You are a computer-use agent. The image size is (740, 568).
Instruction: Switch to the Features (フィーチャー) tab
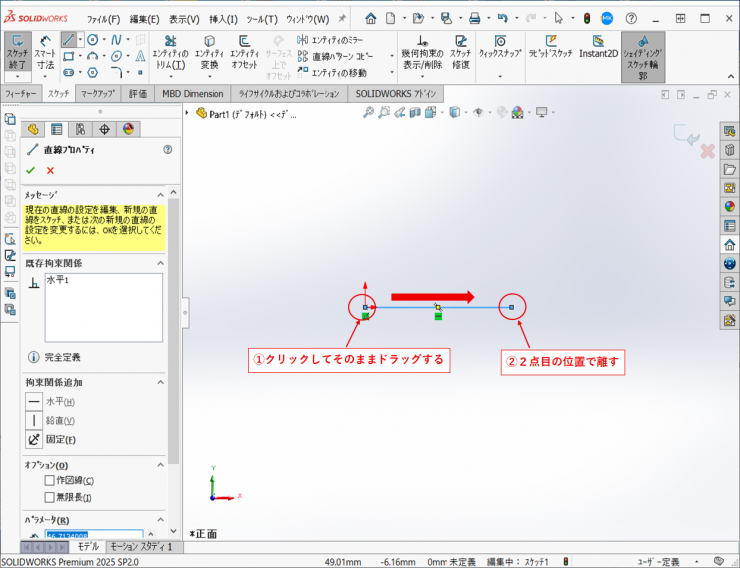[21, 93]
